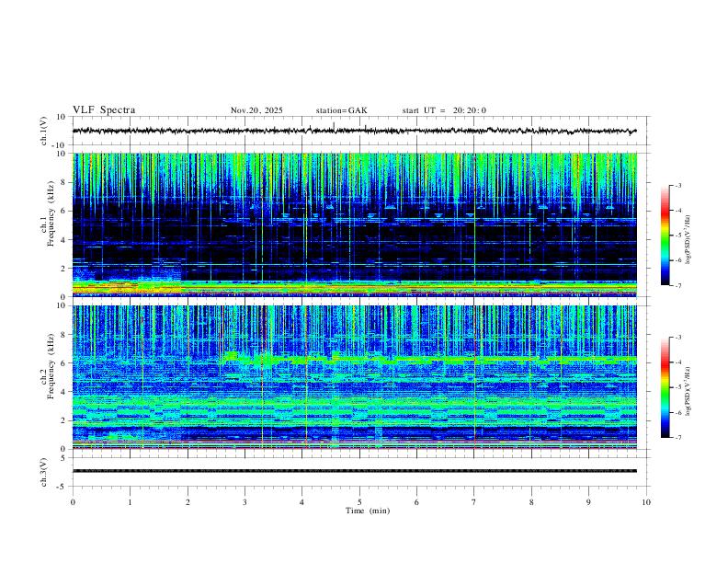
Task: Click the time axis tick label '10'
Action: pos(646,502)
